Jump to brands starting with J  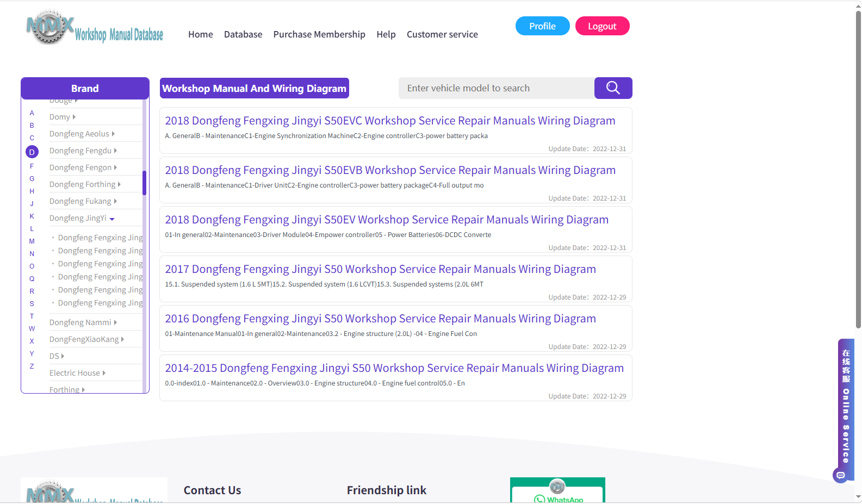(32, 204)
